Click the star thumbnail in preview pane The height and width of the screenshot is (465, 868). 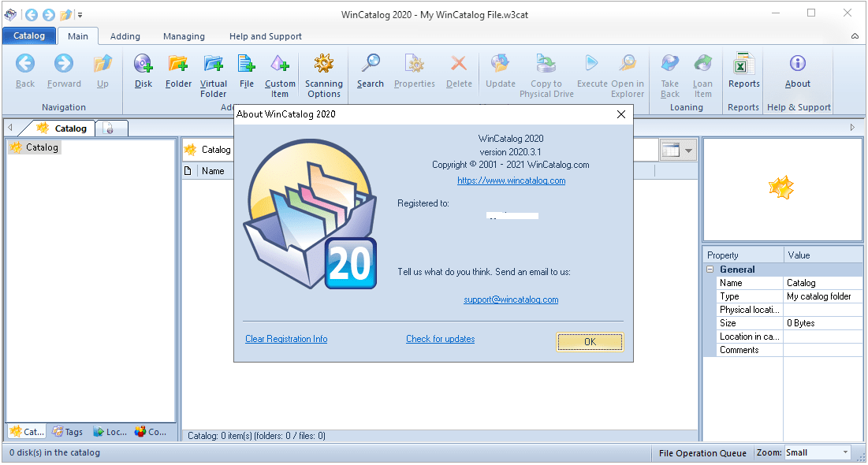pyautogui.click(x=781, y=188)
